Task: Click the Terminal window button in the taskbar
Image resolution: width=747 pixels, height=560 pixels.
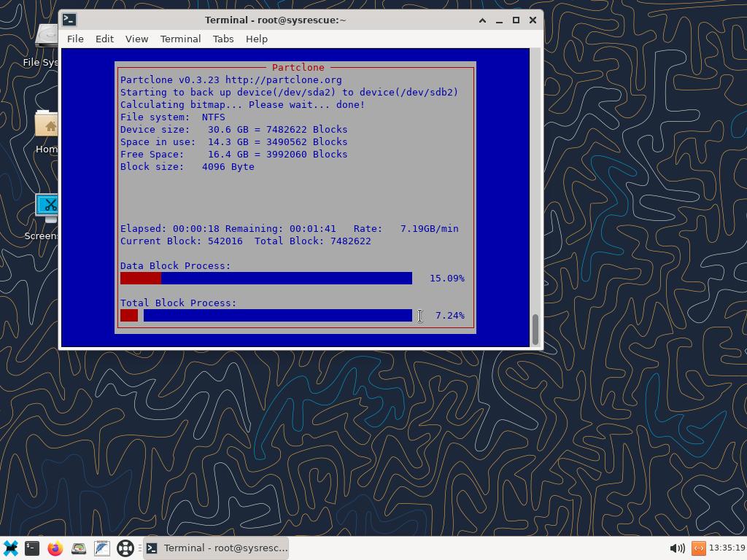Action: [x=217, y=548]
